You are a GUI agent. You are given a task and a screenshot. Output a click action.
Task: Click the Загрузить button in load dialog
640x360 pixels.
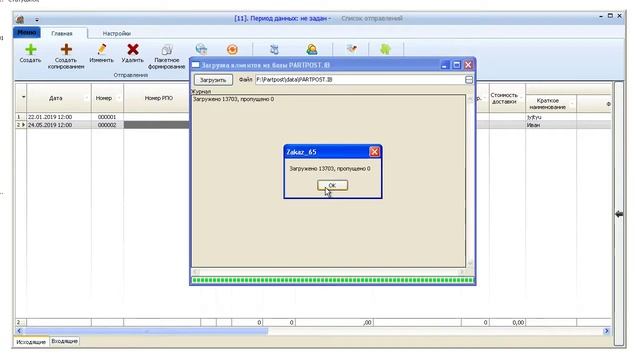pos(213,80)
